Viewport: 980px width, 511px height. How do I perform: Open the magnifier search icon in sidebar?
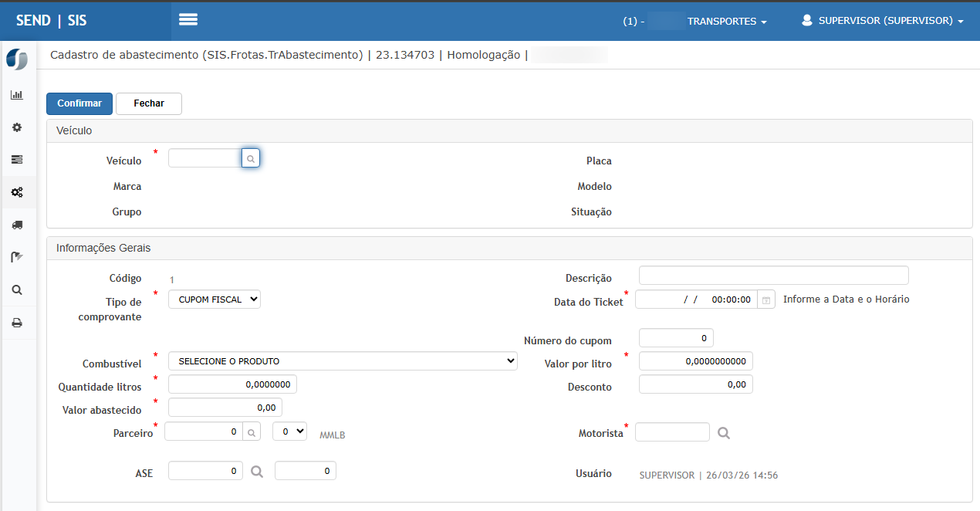pos(16,290)
